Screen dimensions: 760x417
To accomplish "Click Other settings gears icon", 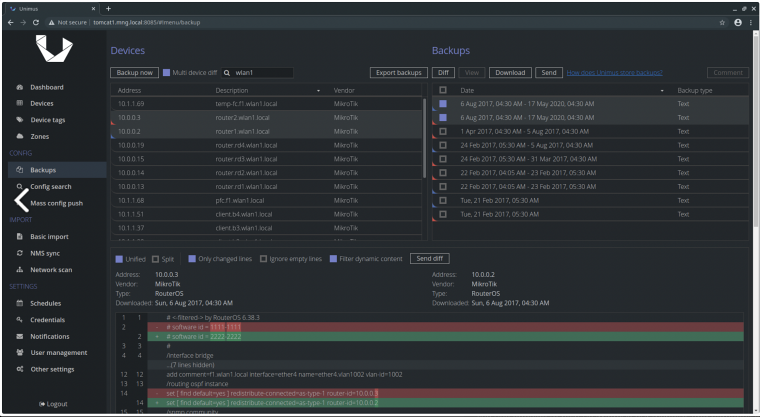I will [x=20, y=369].
